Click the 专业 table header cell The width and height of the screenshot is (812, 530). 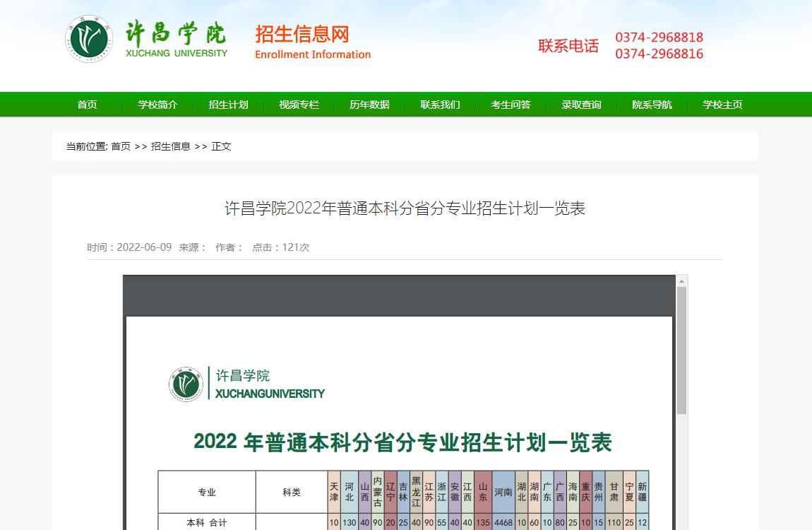point(207,492)
